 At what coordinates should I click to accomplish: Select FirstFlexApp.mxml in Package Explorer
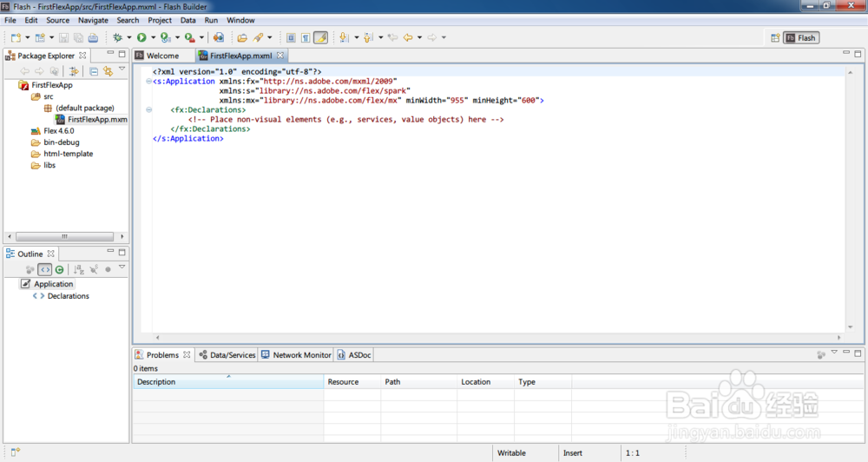91,120
